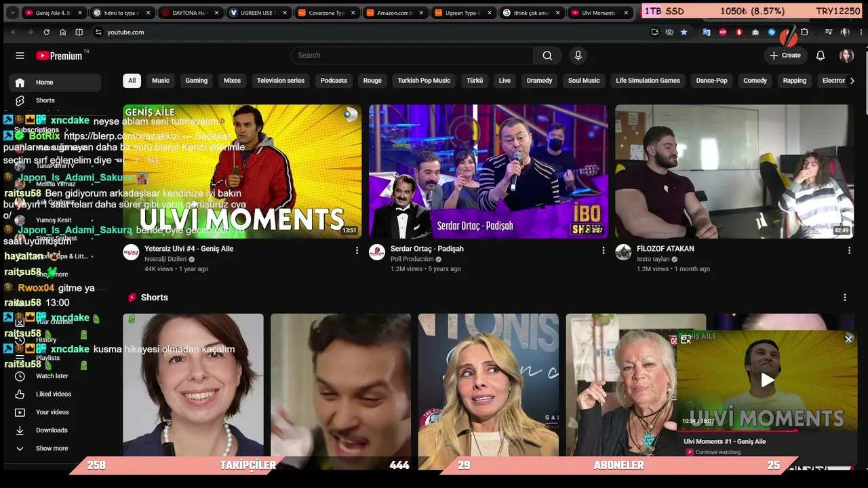
Task: Open the Home section in the sidebar
Action: coord(55,83)
